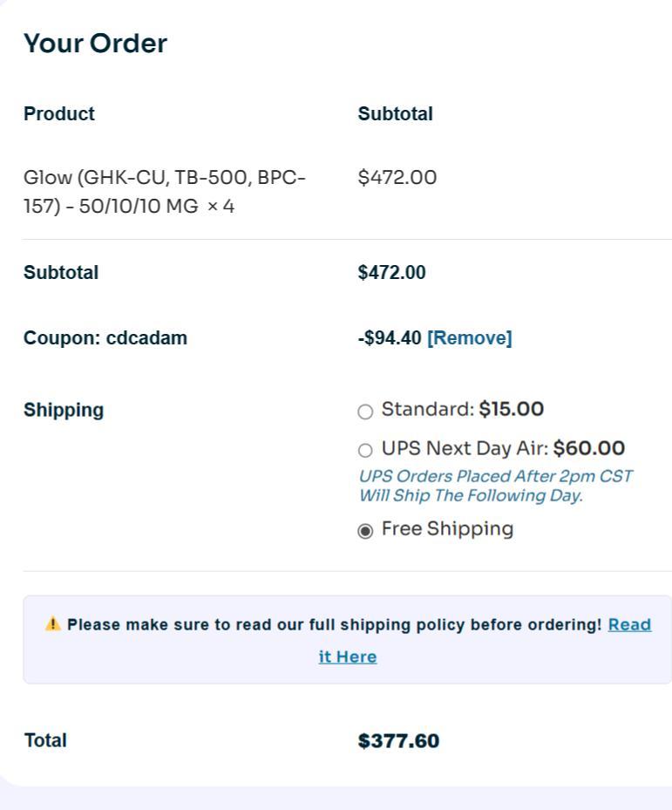Viewport: 672px width, 810px height.
Task: Click the $15.00 Standard shipping price
Action: 511,410
